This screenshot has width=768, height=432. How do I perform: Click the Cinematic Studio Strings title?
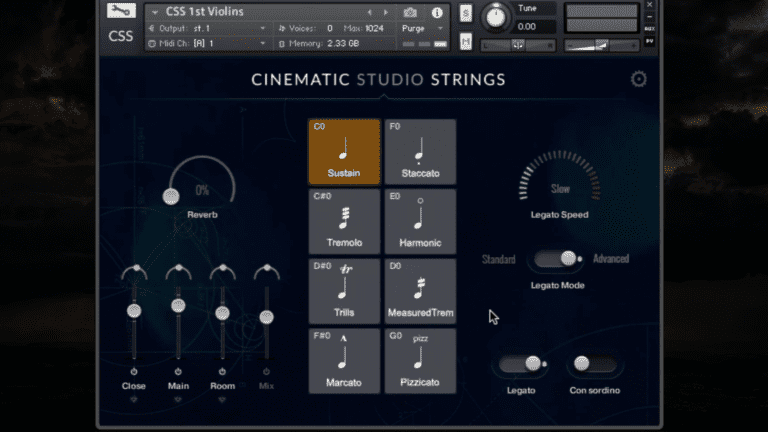pos(378,79)
